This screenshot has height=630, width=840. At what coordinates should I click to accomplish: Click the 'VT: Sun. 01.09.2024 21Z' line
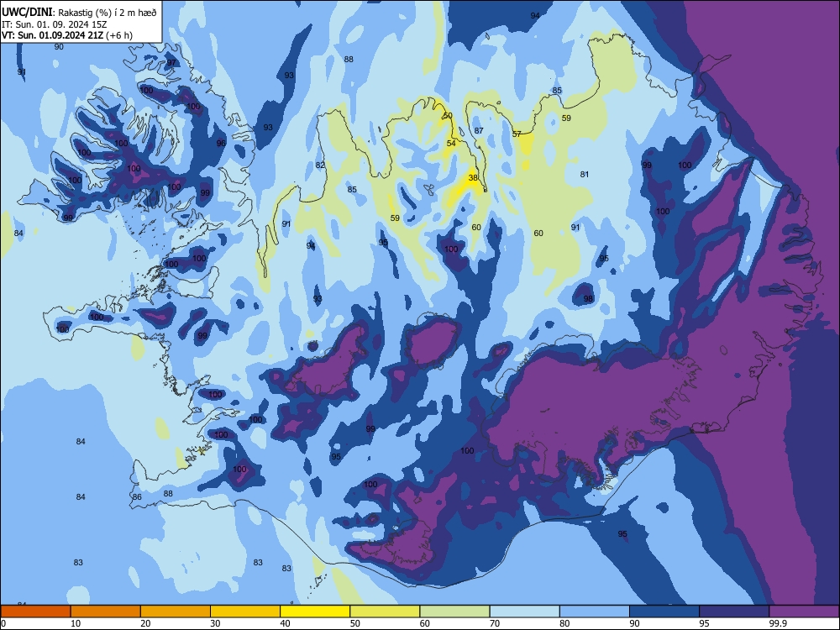(x=52, y=35)
